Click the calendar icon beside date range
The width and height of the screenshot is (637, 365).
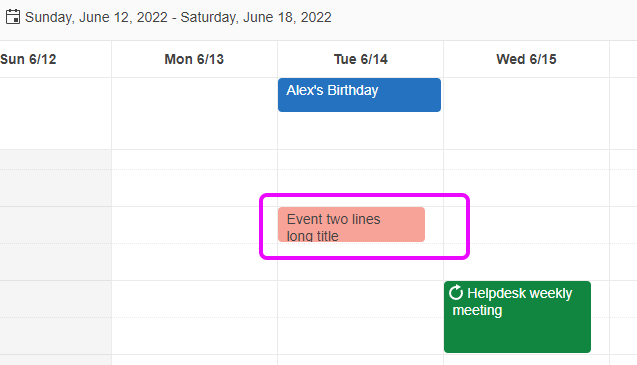click(13, 17)
